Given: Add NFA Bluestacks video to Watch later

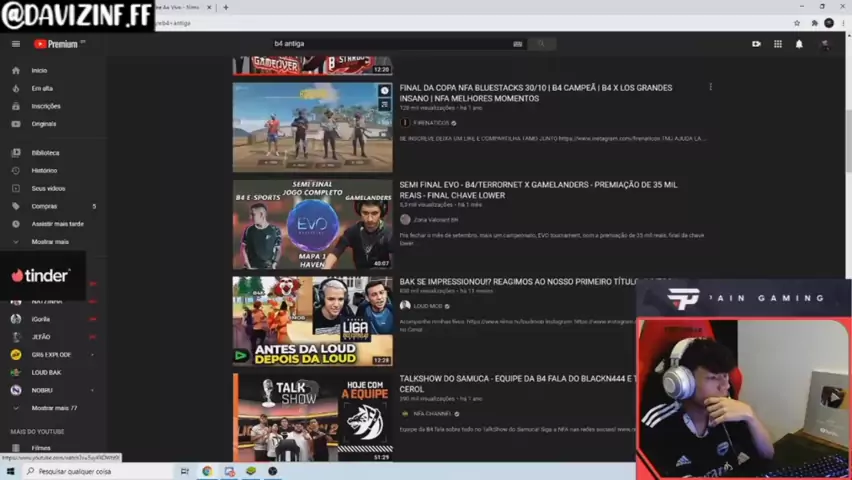Looking at the screenshot, I should [385, 91].
